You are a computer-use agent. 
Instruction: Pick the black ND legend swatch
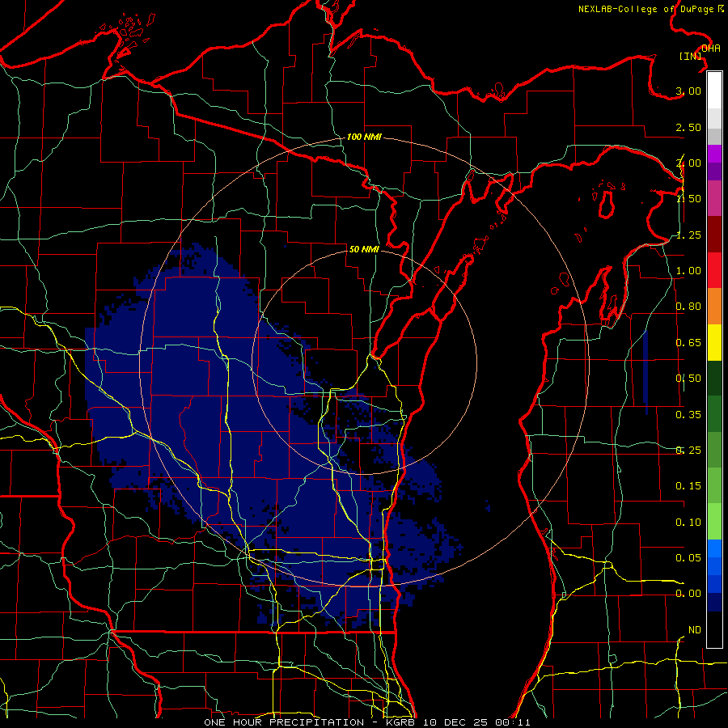pyautogui.click(x=714, y=629)
